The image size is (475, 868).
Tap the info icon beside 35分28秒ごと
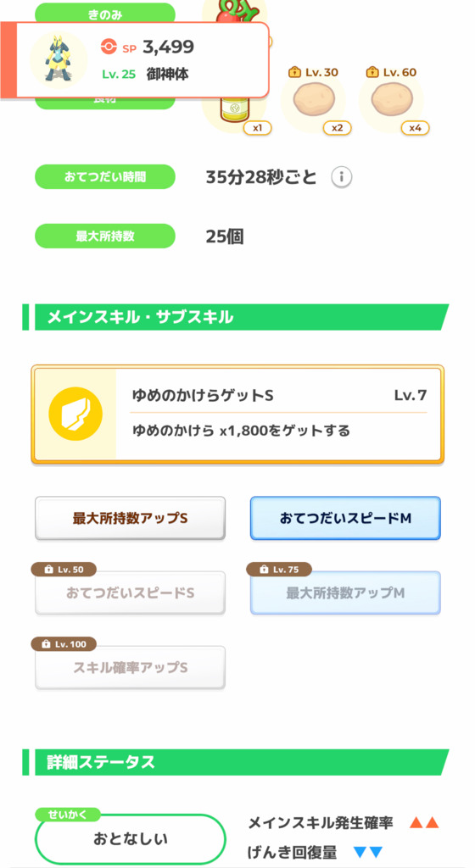pos(342,177)
